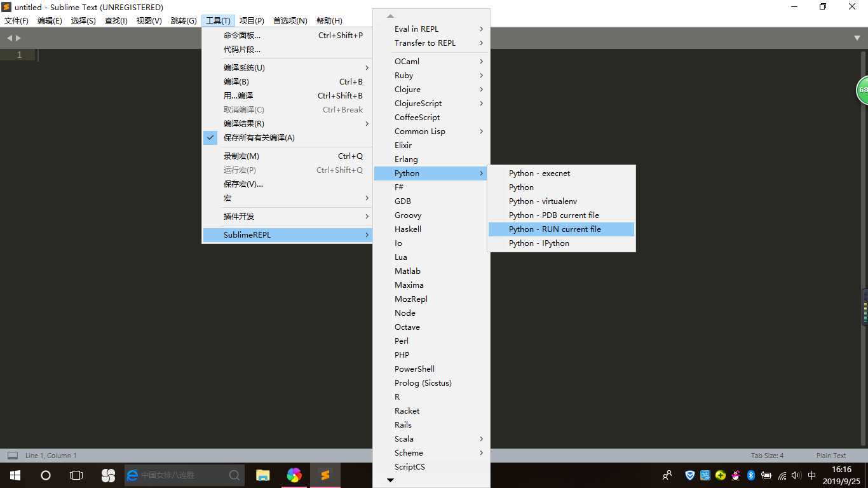Click the taskbar search box
Screen dimensions: 868x488
click(184, 475)
